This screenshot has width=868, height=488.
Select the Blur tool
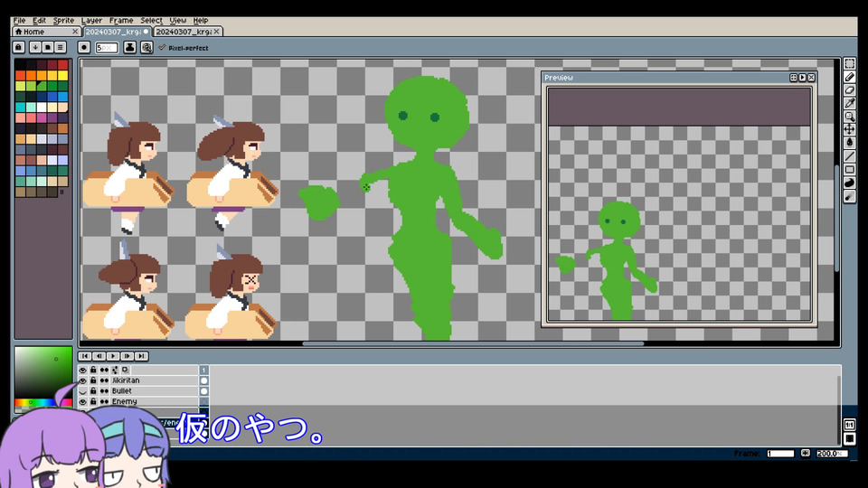[850, 196]
